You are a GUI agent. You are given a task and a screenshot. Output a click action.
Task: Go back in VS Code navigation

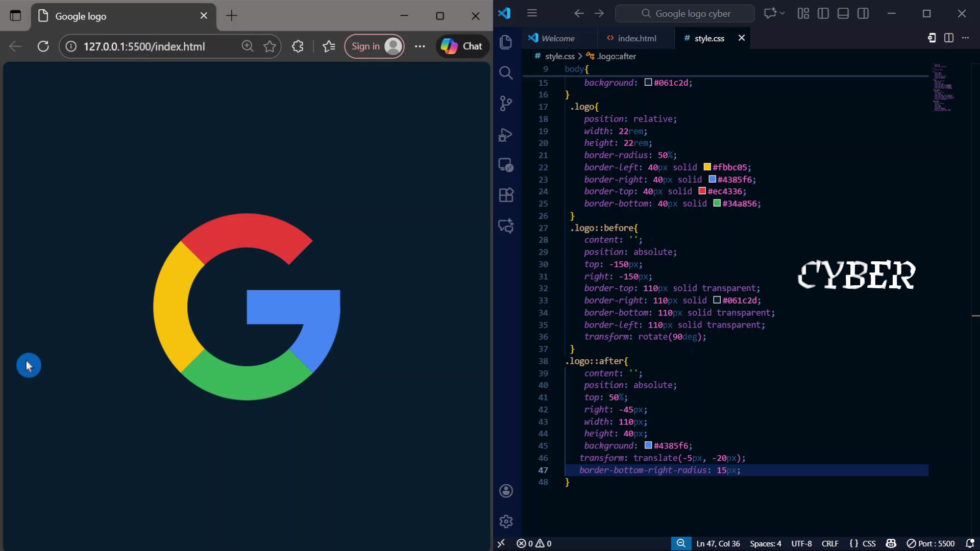click(x=579, y=13)
